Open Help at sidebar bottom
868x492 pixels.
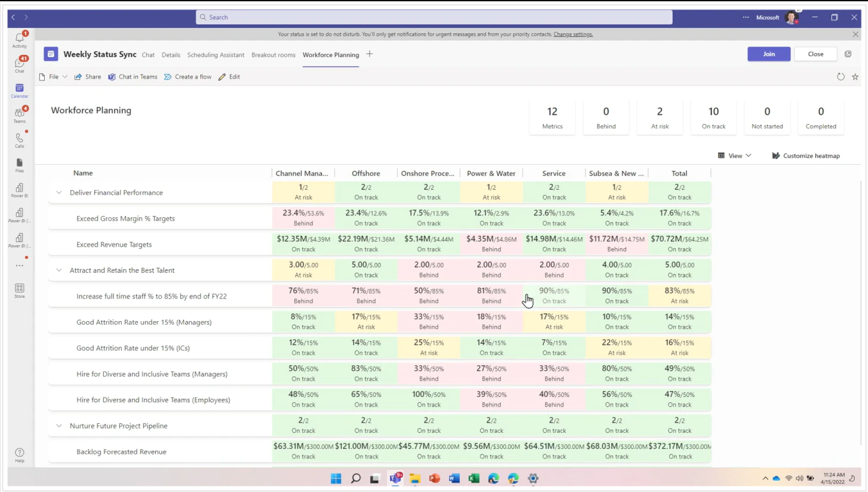(x=20, y=455)
